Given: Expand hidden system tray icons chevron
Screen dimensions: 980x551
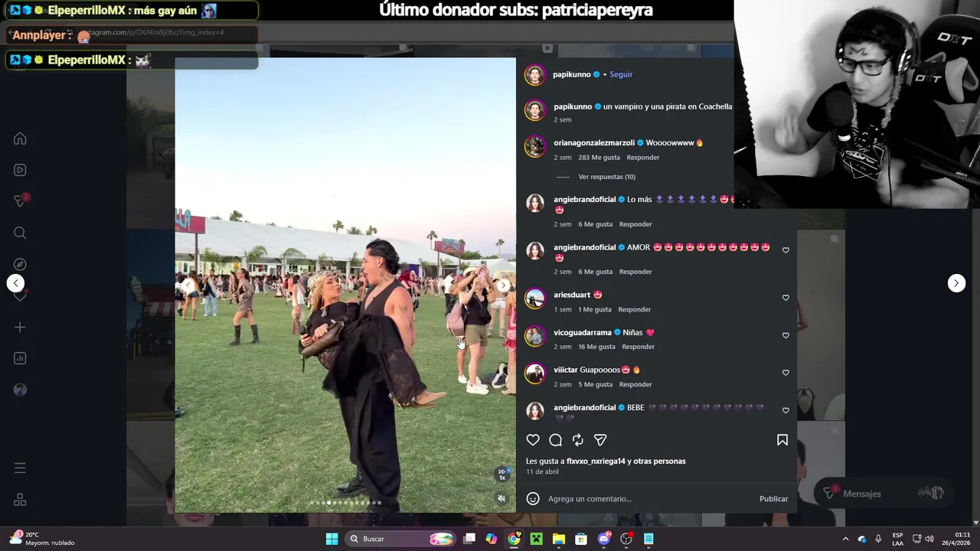Looking at the screenshot, I should pos(845,539).
